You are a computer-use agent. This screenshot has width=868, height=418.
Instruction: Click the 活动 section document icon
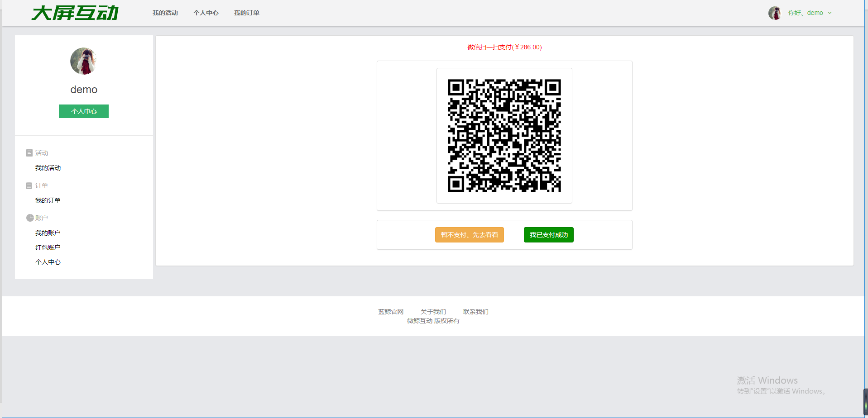tap(29, 153)
